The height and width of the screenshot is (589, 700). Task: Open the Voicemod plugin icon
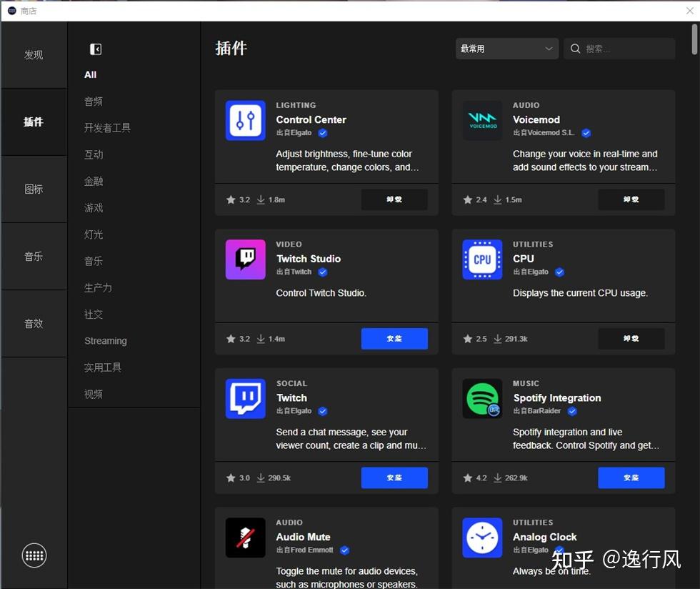482,120
